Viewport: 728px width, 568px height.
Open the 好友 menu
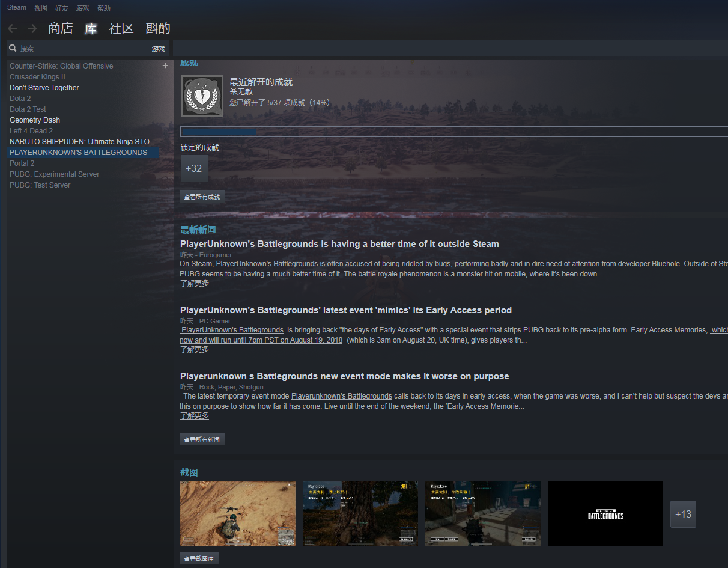click(61, 8)
